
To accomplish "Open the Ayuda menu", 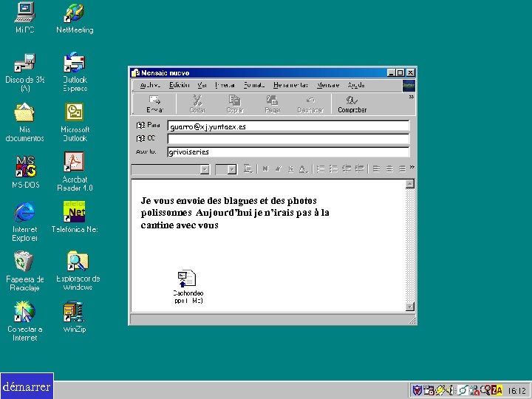I will click(x=356, y=85).
